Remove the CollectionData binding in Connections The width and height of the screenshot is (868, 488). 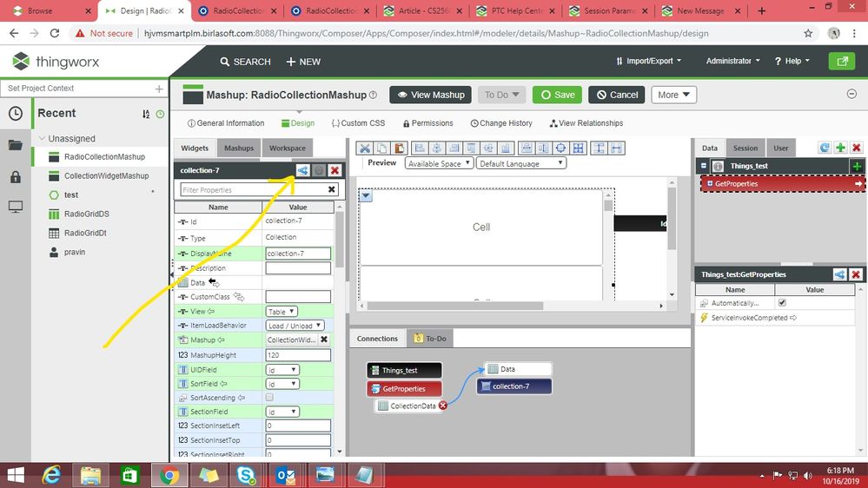[443, 406]
